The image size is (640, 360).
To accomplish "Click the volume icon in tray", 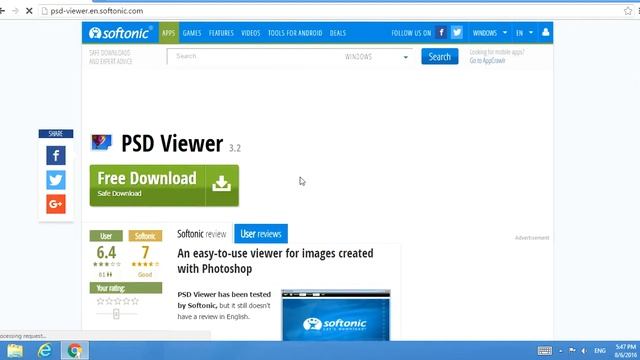I will (584, 351).
